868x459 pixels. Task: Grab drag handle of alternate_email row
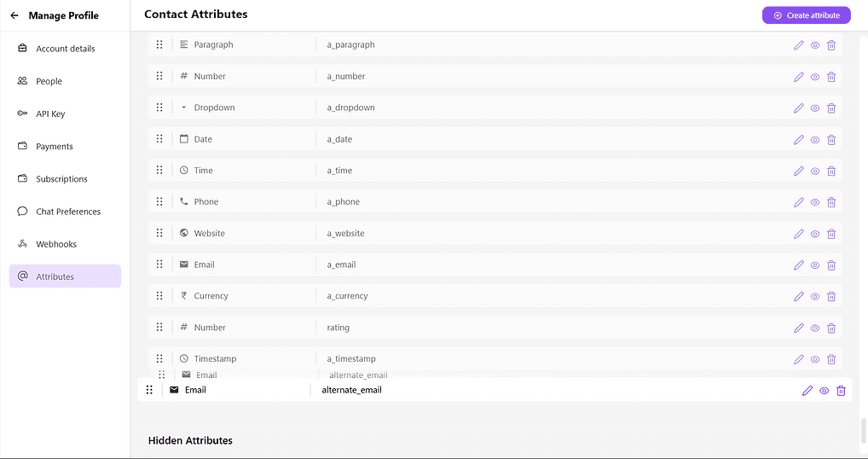pos(149,390)
